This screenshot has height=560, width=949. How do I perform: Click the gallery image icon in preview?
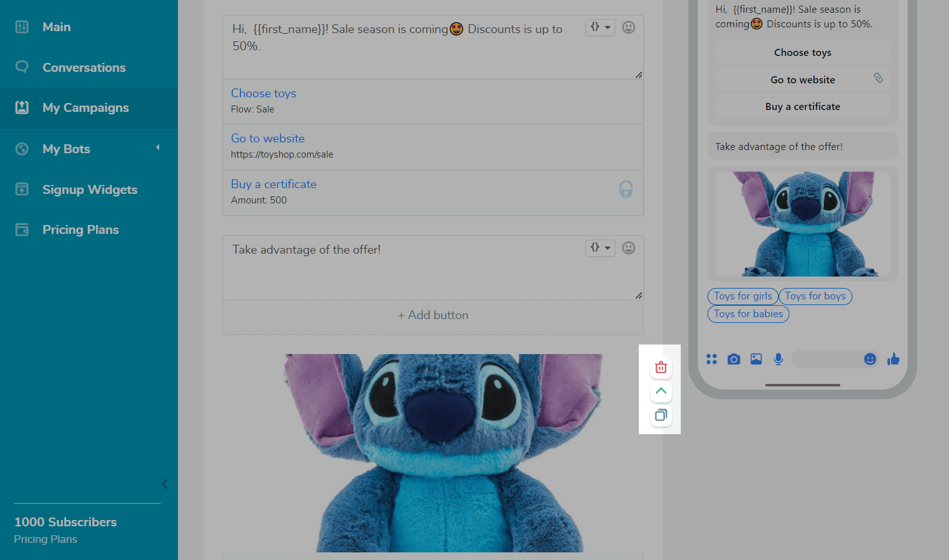point(756,359)
